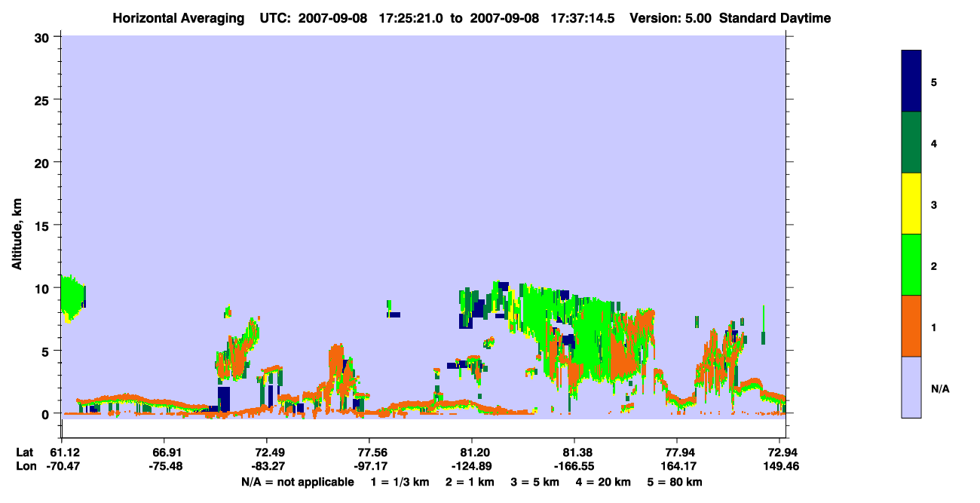Screen dimensions: 980x503
Task: Select the orange colorbar segment labeled 1
Action: (x=911, y=326)
